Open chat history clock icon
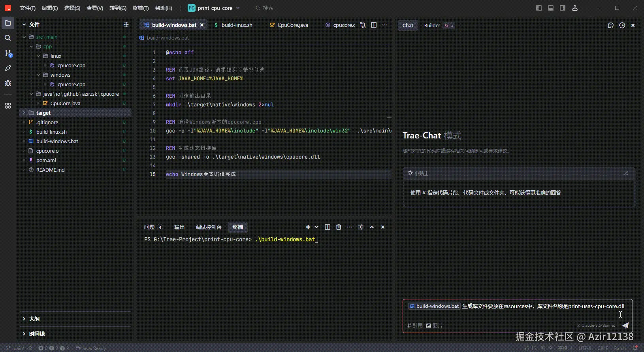Screen dimensions: 644x352 [622, 25]
